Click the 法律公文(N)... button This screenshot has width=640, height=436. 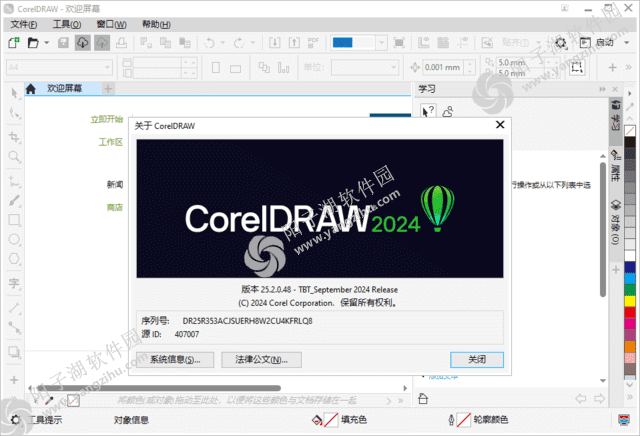pyautogui.click(x=261, y=360)
